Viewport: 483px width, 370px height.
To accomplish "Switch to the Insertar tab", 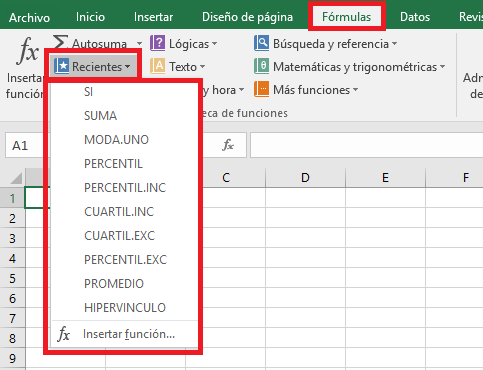I will tap(153, 17).
